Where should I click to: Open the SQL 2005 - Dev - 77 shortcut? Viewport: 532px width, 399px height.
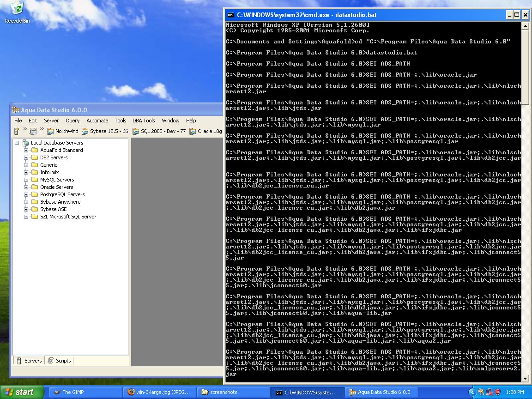[x=159, y=131]
